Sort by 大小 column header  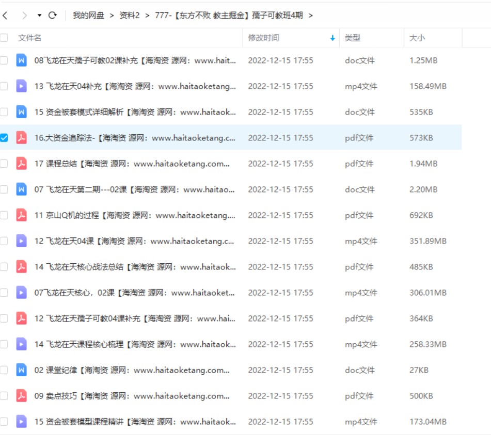point(417,38)
